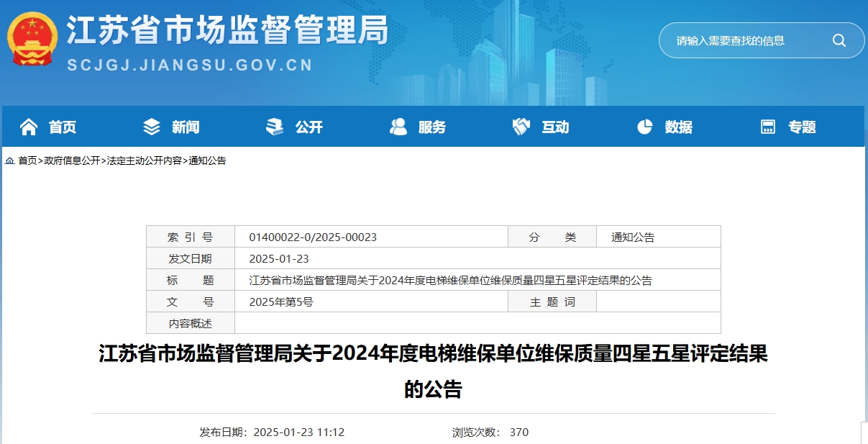Click the pie chart icon for 数据

pyautogui.click(x=644, y=127)
